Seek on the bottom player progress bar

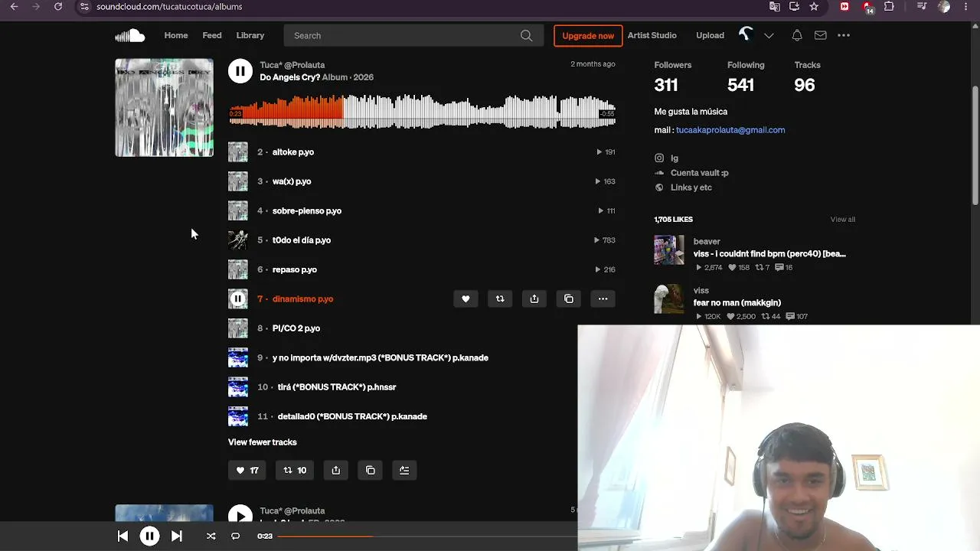coord(426,536)
